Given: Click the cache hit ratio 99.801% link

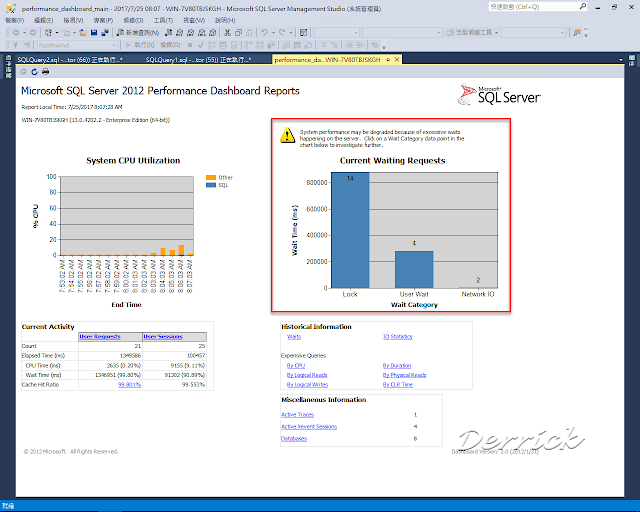Looking at the screenshot, I should pos(129,385).
